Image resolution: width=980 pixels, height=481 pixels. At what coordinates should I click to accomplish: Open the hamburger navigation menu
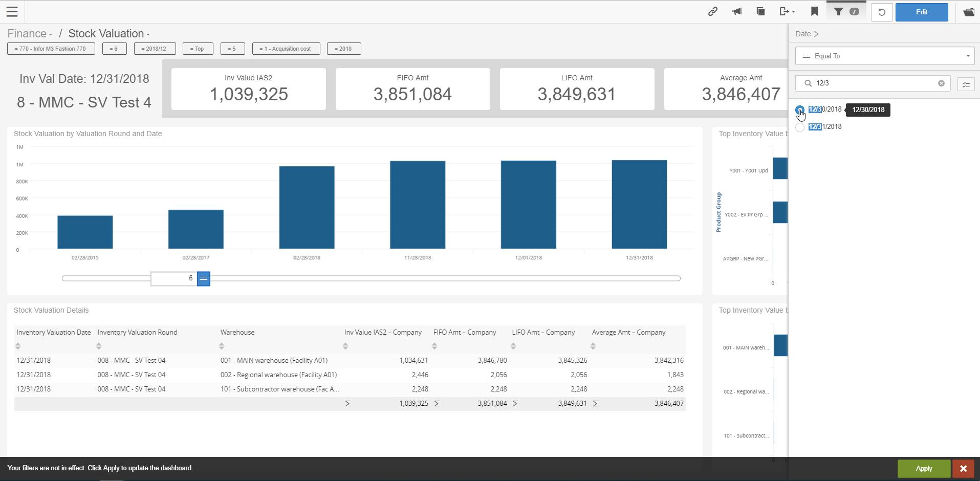12,12
